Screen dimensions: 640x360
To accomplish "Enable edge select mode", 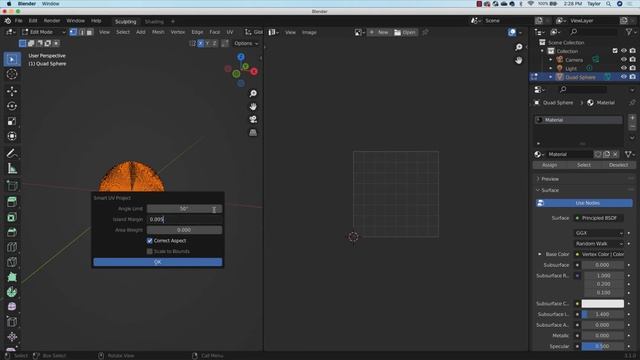I will [x=82, y=32].
